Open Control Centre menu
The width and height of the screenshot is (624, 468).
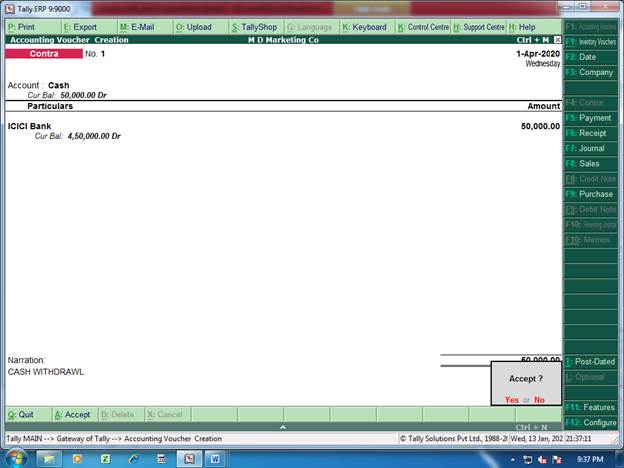(423, 27)
